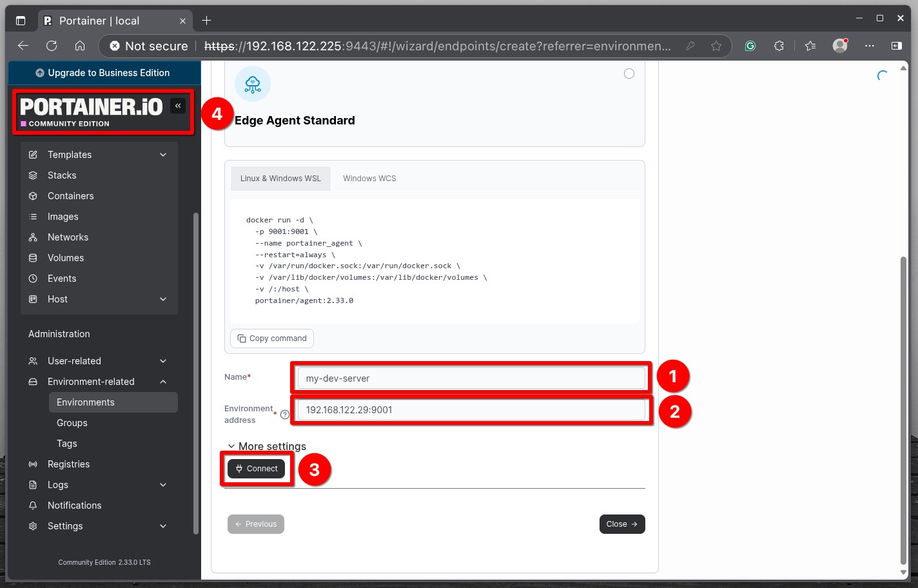Image resolution: width=918 pixels, height=588 pixels.
Task: Click the Edge Agent Standard cloud icon
Action: point(253,84)
